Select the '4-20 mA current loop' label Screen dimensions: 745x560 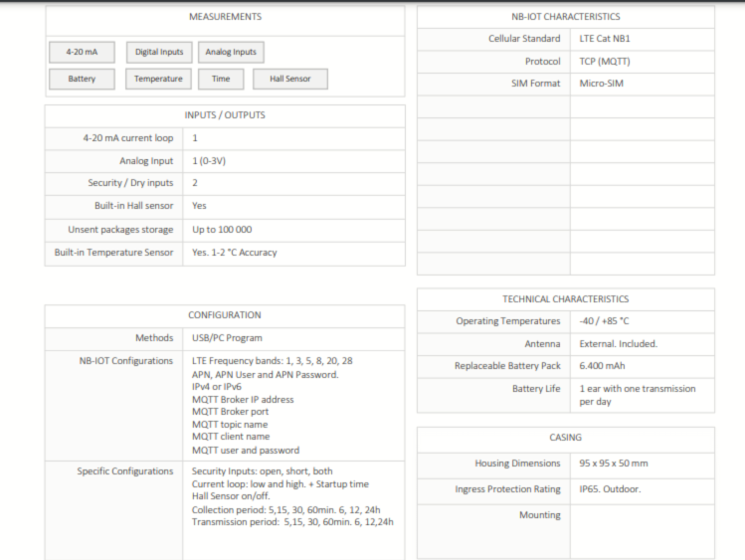(x=128, y=138)
